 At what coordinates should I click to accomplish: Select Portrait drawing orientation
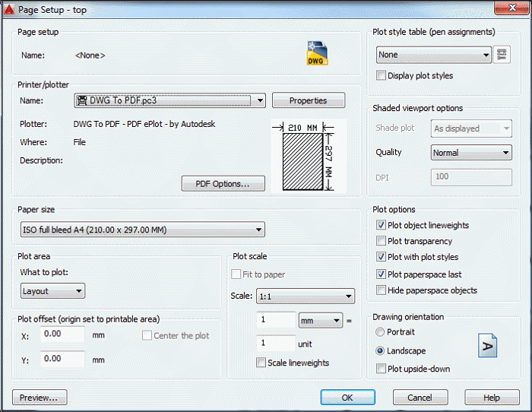pyautogui.click(x=381, y=332)
